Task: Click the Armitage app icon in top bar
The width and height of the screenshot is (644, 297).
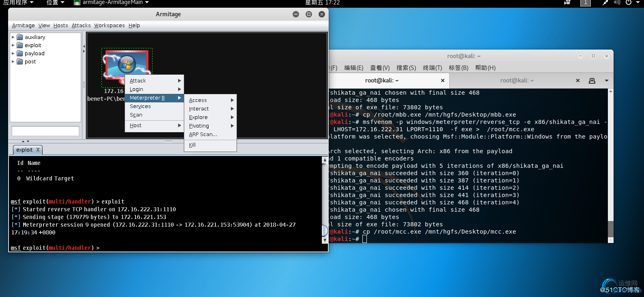Action: click(77, 2)
